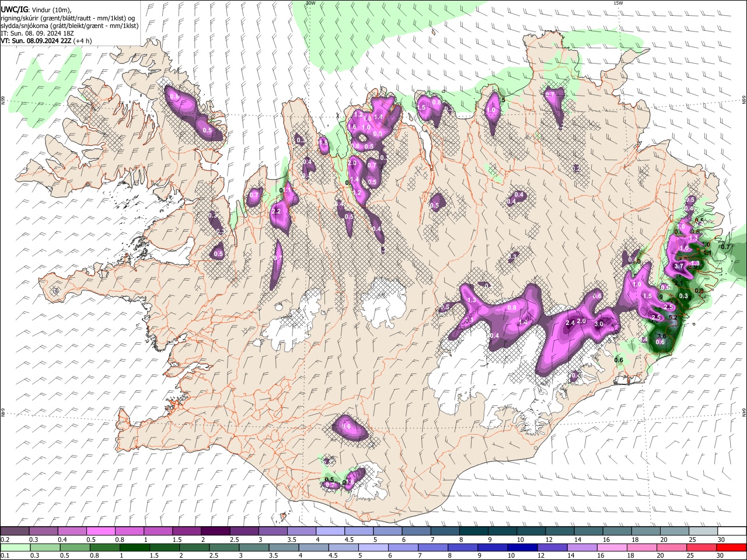Select the 6 slate-blue swatch in upper legend row
Screen dimensions: 747x560
416,531
